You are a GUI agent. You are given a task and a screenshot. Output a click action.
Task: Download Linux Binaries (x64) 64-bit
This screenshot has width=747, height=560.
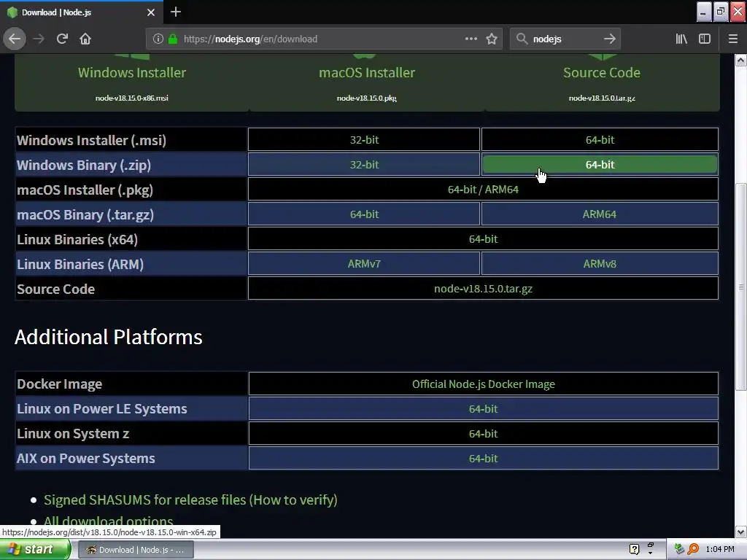483,238
